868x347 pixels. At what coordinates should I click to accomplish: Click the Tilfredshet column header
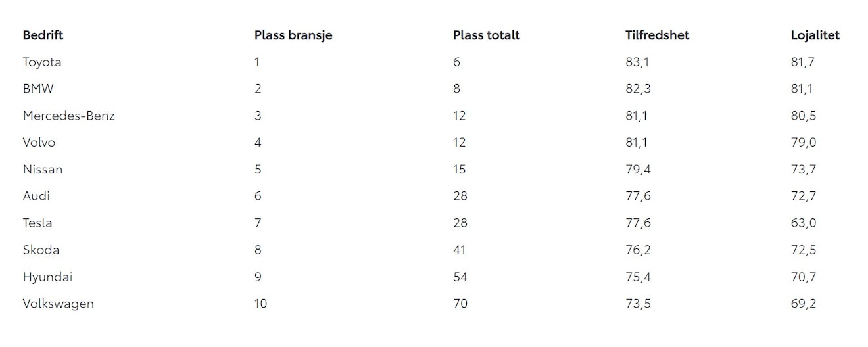657,35
